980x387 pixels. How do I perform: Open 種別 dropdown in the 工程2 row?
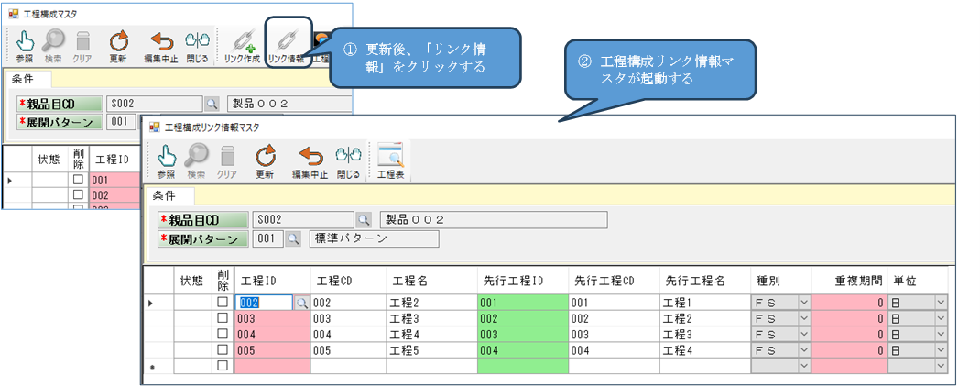[x=804, y=302]
